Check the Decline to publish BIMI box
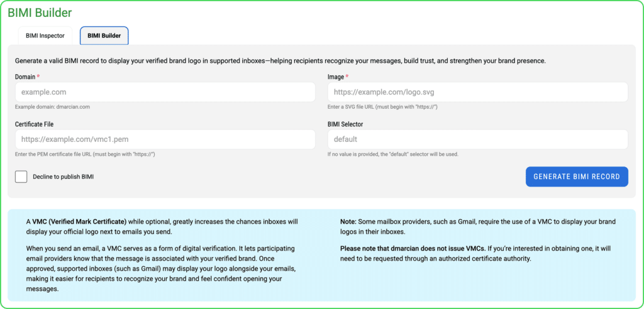 click(x=21, y=177)
